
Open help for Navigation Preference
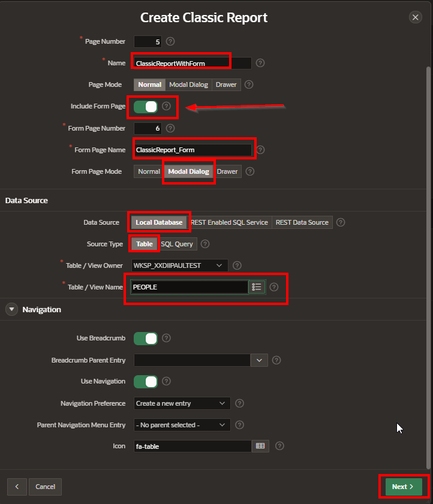tap(240, 403)
